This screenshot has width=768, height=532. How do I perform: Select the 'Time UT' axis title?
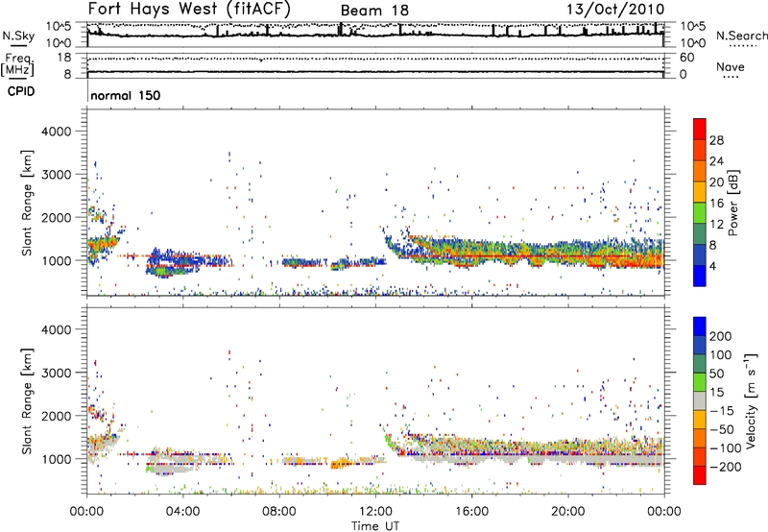click(375, 526)
